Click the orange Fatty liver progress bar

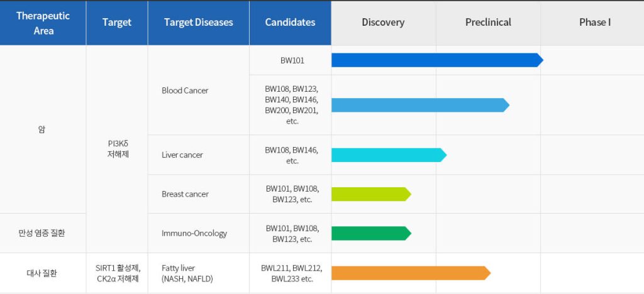411,273
